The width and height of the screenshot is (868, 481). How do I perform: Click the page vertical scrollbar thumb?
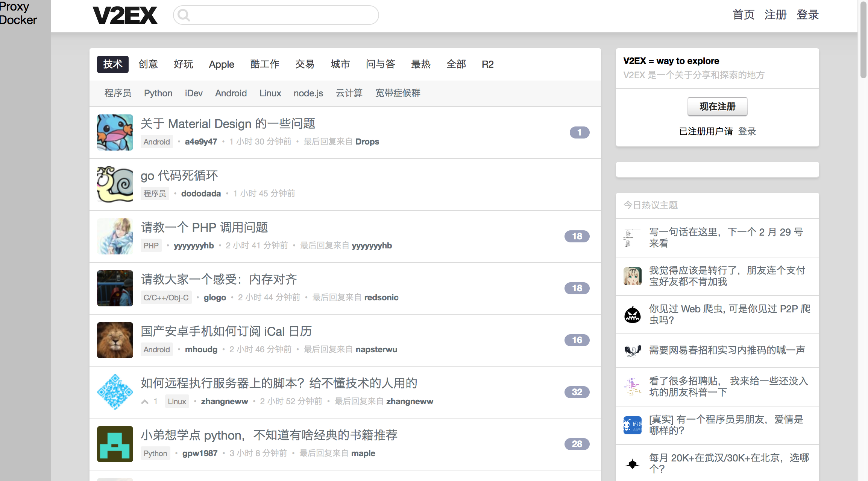coord(863,40)
